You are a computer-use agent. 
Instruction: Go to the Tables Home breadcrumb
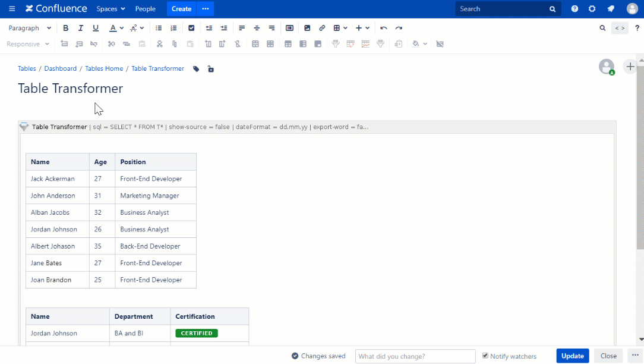(x=104, y=69)
